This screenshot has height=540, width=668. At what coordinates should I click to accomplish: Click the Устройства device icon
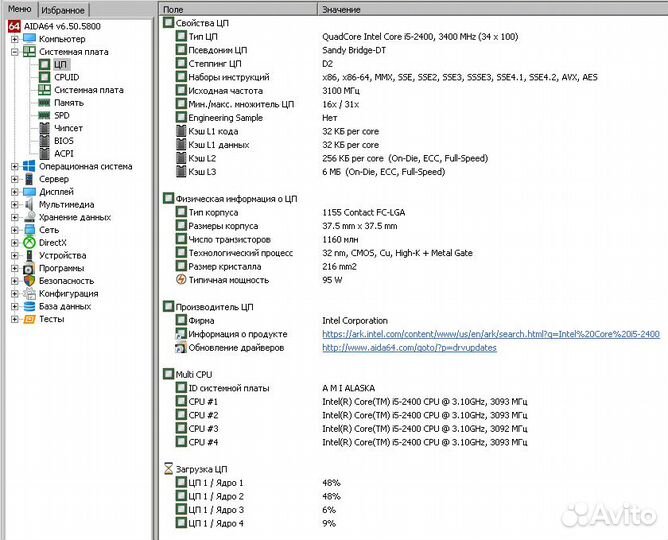click(29, 256)
